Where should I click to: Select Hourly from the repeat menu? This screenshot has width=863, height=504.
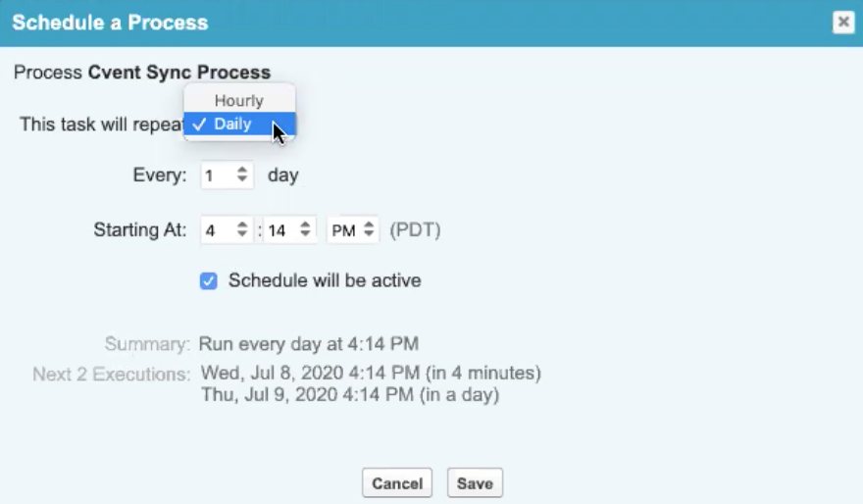pyautogui.click(x=239, y=101)
